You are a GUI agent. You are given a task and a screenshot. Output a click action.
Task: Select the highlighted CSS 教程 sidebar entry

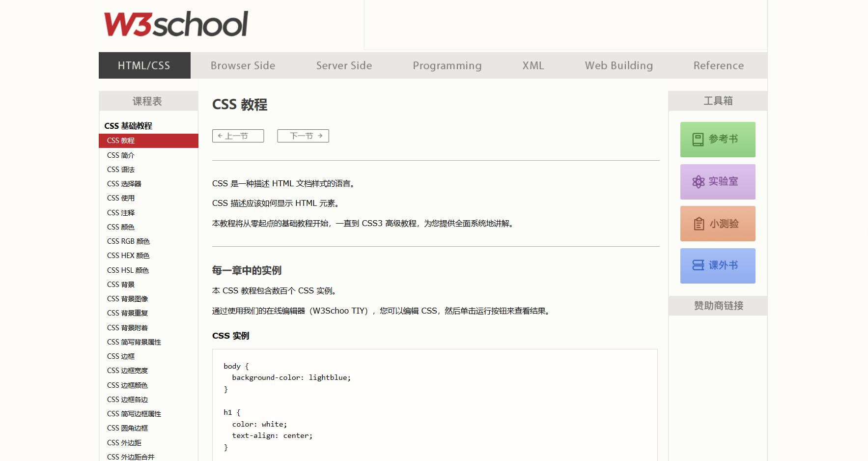120,141
